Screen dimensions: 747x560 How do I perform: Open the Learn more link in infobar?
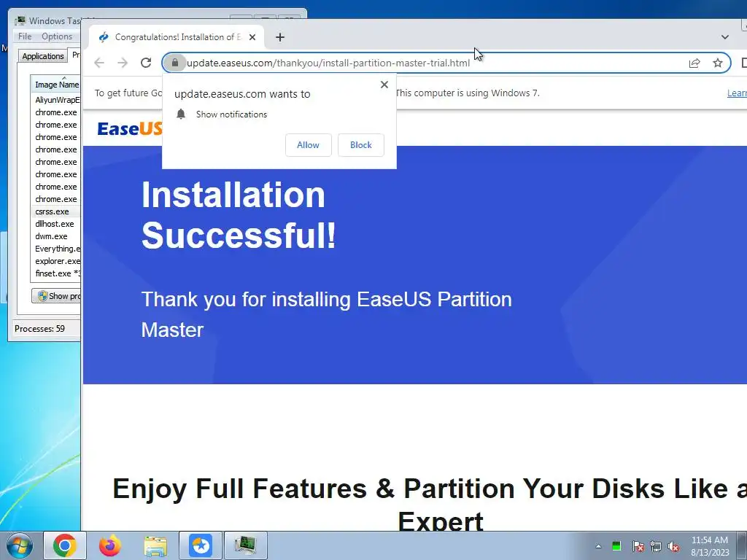coord(737,93)
